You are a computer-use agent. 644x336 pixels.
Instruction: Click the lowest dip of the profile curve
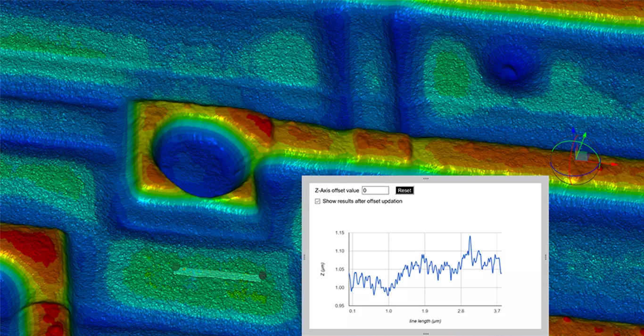pyautogui.click(x=388, y=295)
